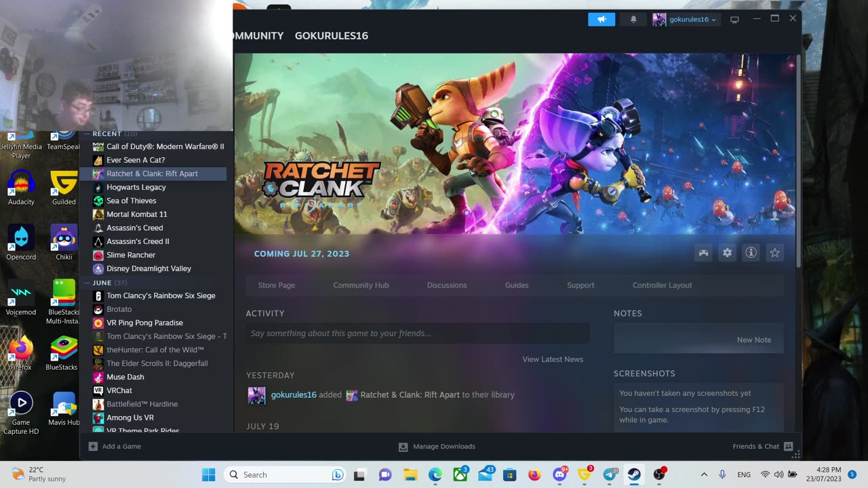
Task: Open Chikii desktop shortcut
Action: tap(64, 243)
